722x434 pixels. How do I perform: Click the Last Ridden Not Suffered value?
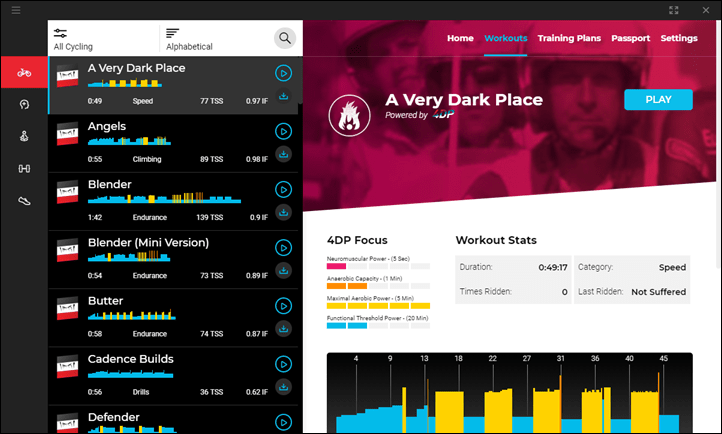point(658,292)
